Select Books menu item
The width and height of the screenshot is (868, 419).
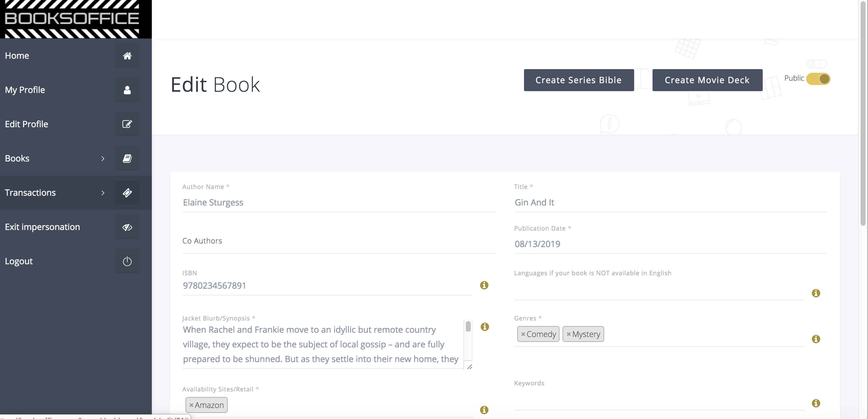click(x=17, y=158)
